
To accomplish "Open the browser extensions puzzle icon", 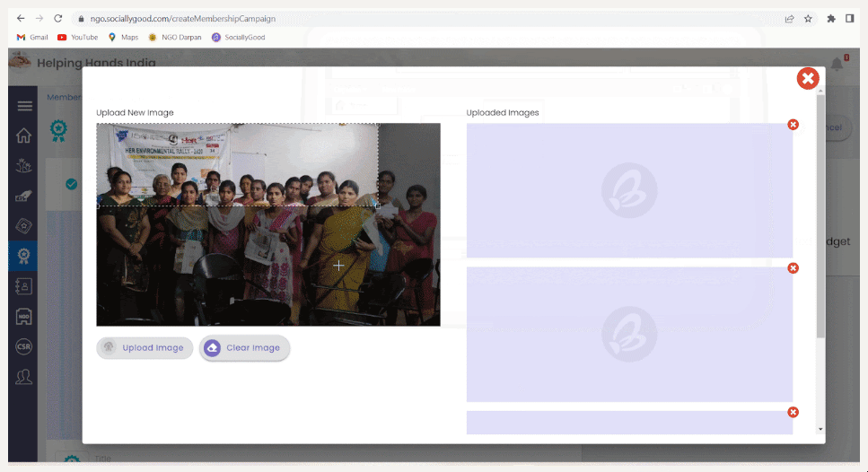I will pos(831,18).
